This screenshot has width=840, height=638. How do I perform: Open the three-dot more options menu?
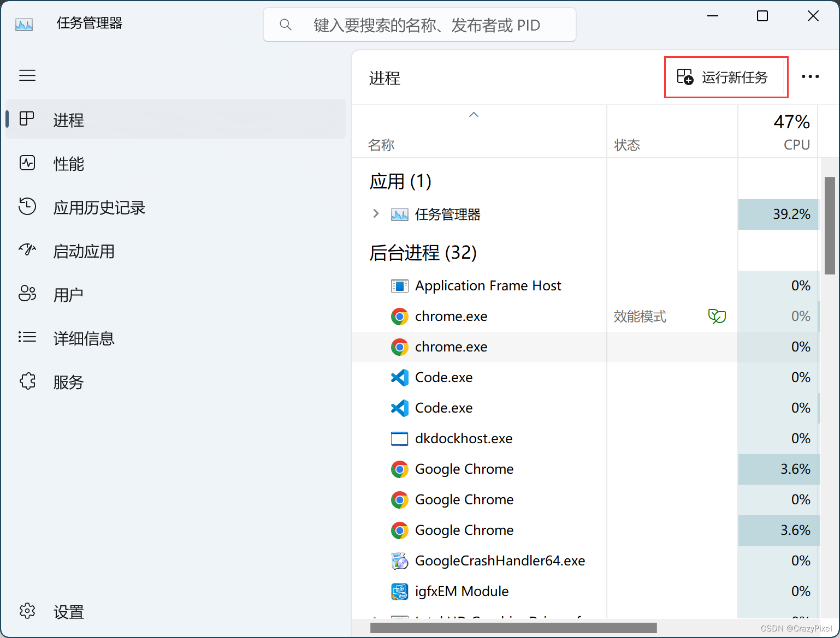pos(810,76)
